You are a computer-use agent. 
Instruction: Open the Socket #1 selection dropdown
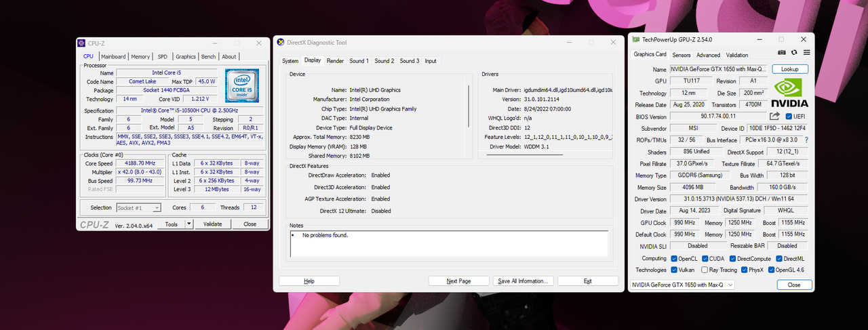click(138, 208)
